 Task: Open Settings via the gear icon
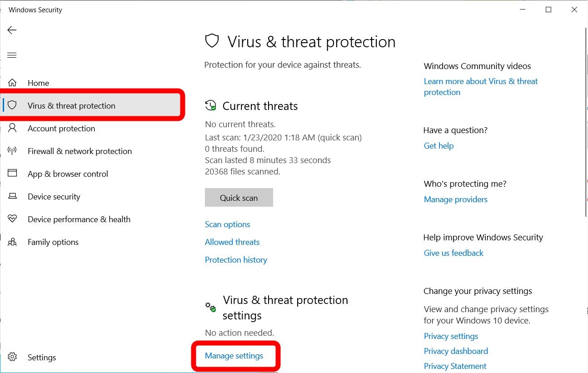(13, 357)
